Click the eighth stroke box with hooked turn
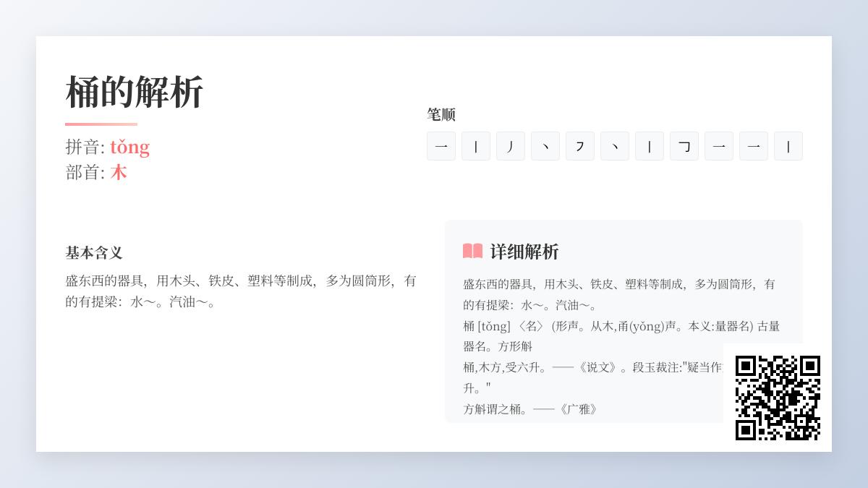Image resolution: width=868 pixels, height=488 pixels. tap(684, 146)
